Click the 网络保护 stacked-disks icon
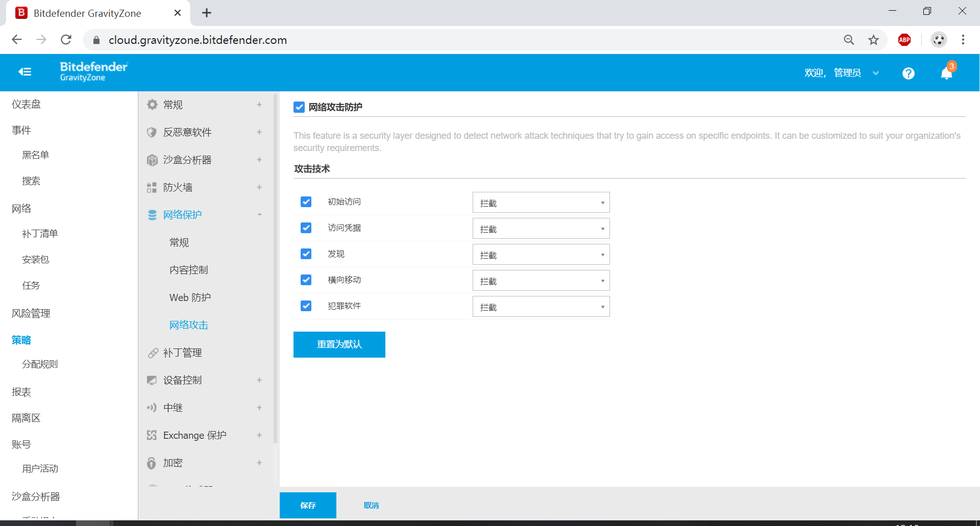Image resolution: width=980 pixels, height=526 pixels. [x=152, y=215]
